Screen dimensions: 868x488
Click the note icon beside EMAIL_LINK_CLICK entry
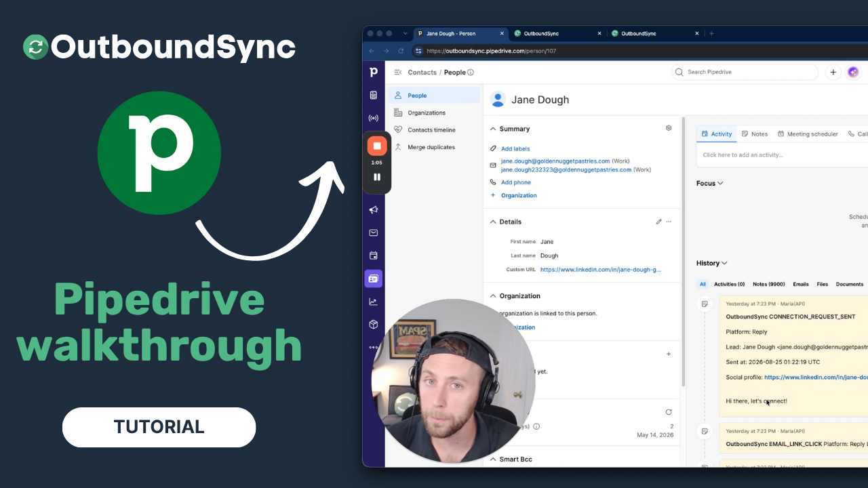tap(705, 431)
